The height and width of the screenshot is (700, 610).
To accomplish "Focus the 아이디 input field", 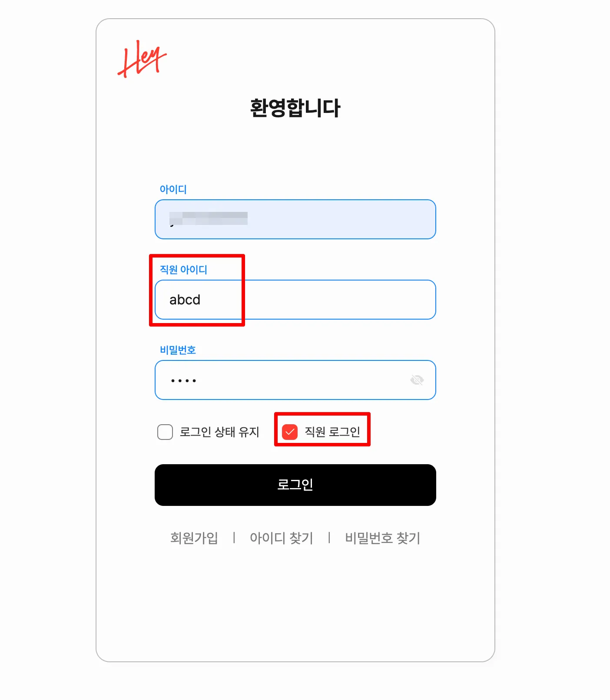I will [x=295, y=219].
